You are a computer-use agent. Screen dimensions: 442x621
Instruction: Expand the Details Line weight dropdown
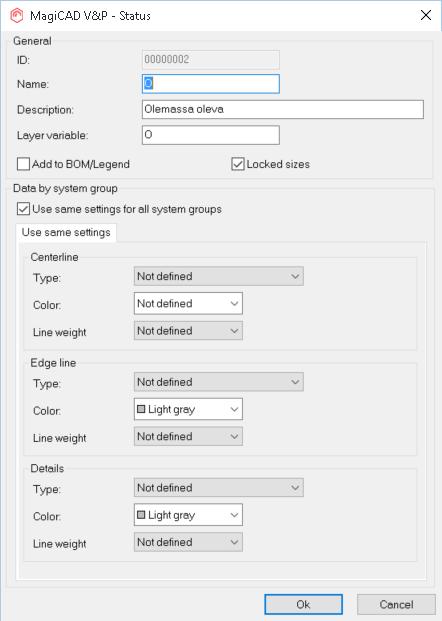coord(188,542)
